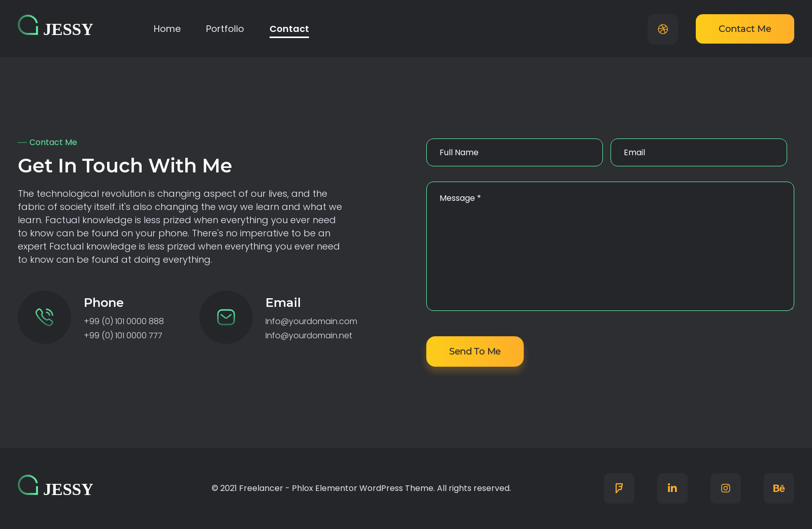Open the LinkedIn profile icon
This screenshot has width=812, height=529.
672,488
